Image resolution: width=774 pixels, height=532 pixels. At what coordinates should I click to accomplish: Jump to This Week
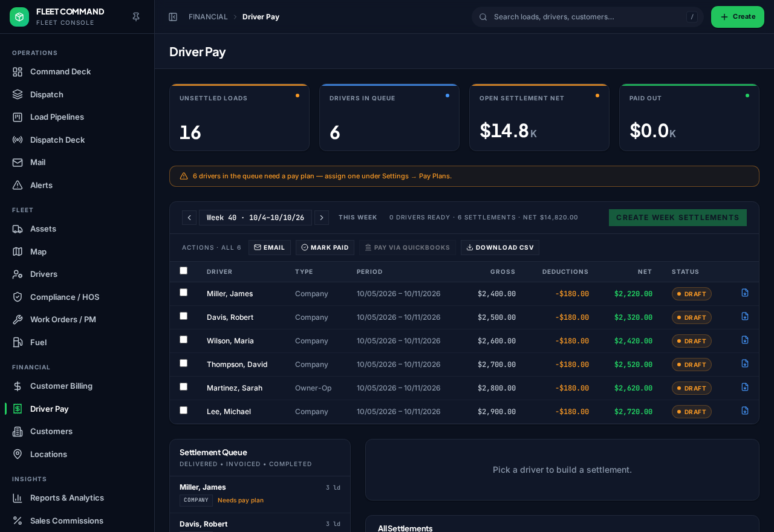[x=358, y=218]
